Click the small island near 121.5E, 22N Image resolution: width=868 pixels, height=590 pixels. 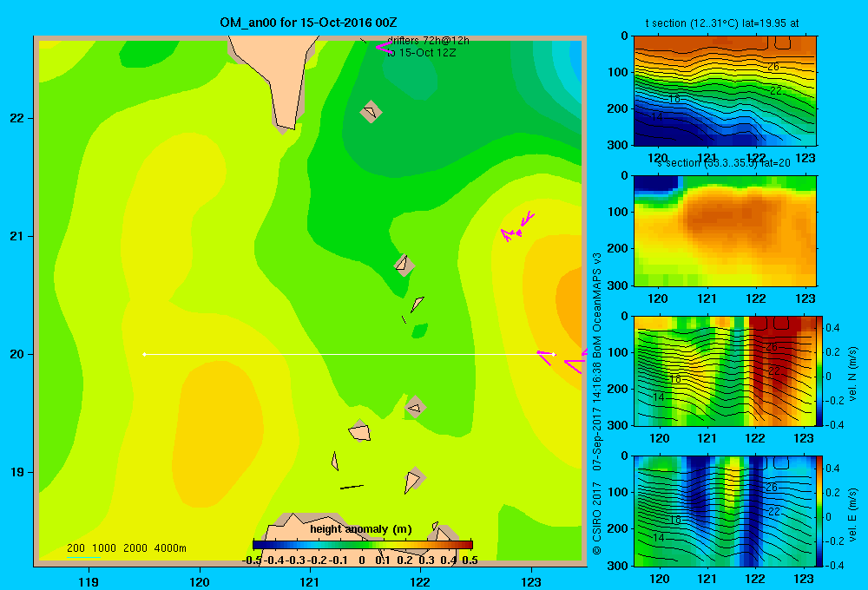click(x=371, y=112)
